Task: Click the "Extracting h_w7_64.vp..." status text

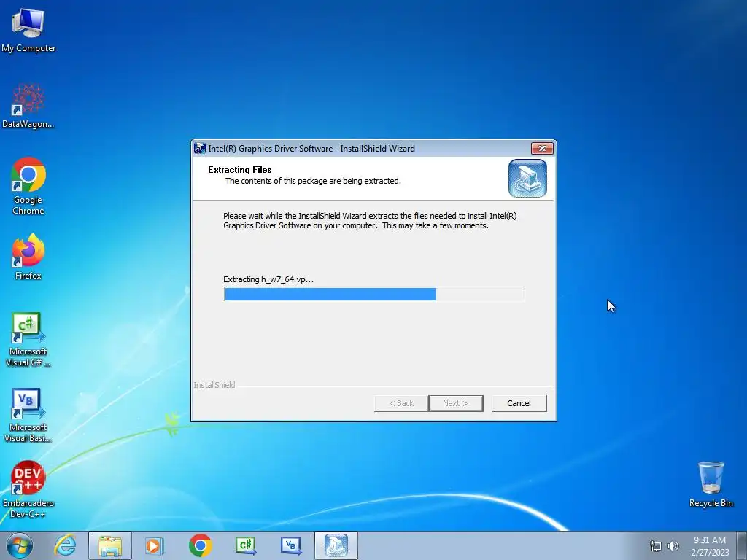Action: pyautogui.click(x=268, y=279)
